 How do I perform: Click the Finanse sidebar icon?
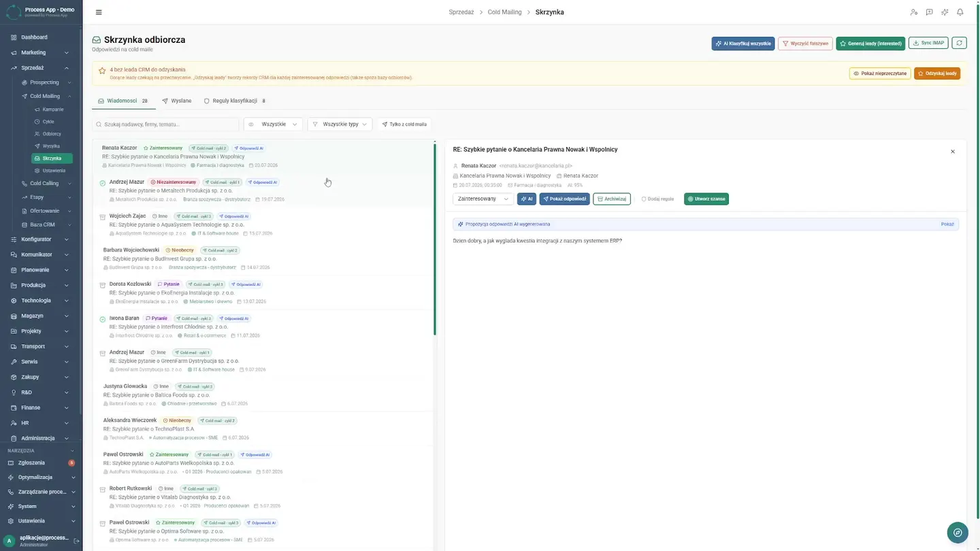14,407
